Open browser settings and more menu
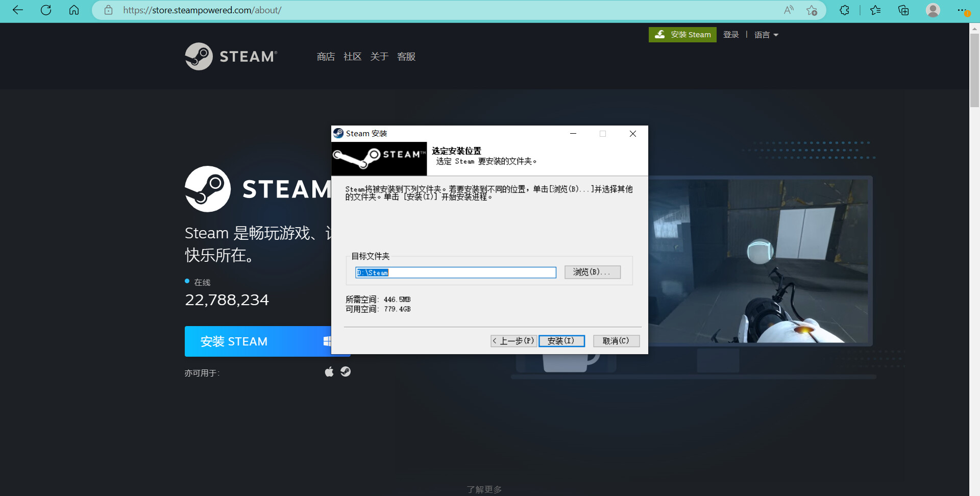The width and height of the screenshot is (980, 496). [963, 10]
